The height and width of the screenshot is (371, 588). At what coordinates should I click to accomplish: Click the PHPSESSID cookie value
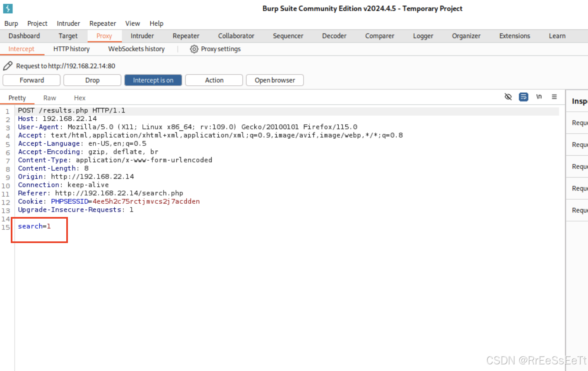tap(146, 202)
